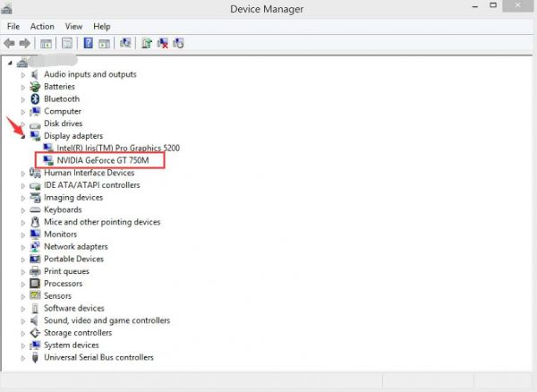The height and width of the screenshot is (392, 537).
Task: Select Universal Serial Bus controllers label
Action: 98,357
